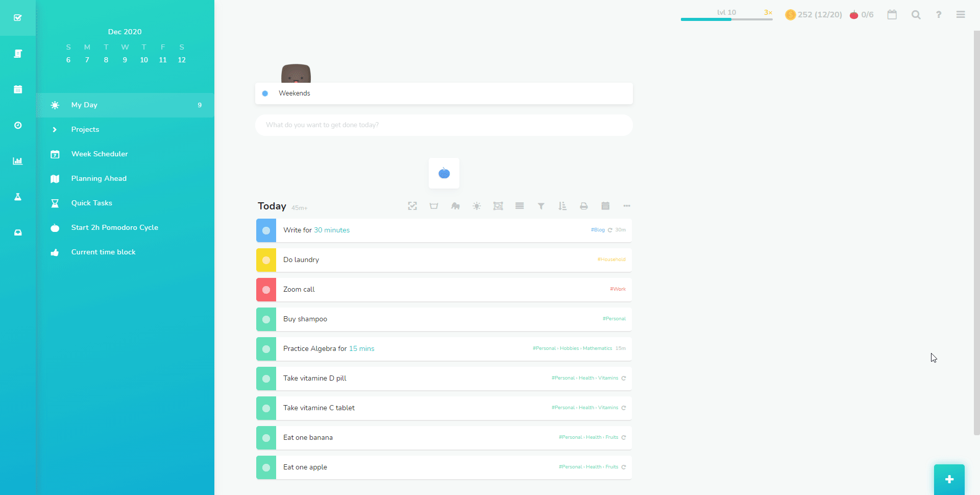The width and height of the screenshot is (980, 495).
Task: Check off the Write for 30 minutes task
Action: 266,230
